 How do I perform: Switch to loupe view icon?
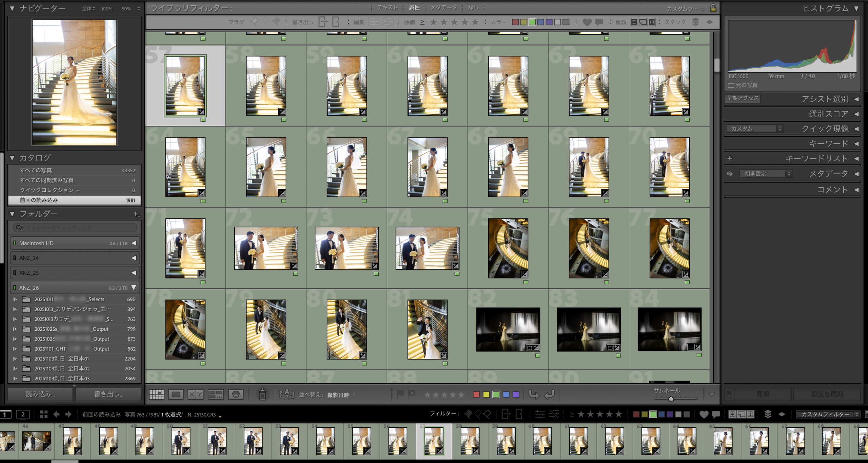pyautogui.click(x=176, y=394)
